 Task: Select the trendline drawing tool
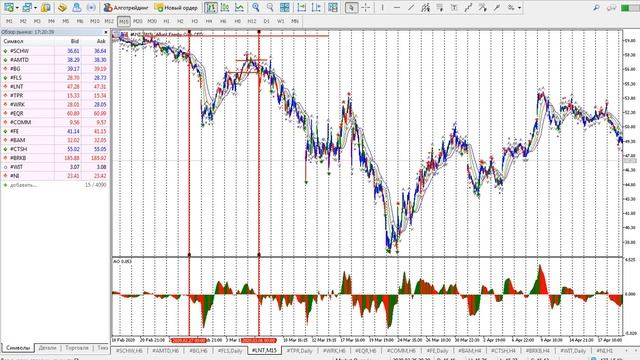[x=411, y=7]
